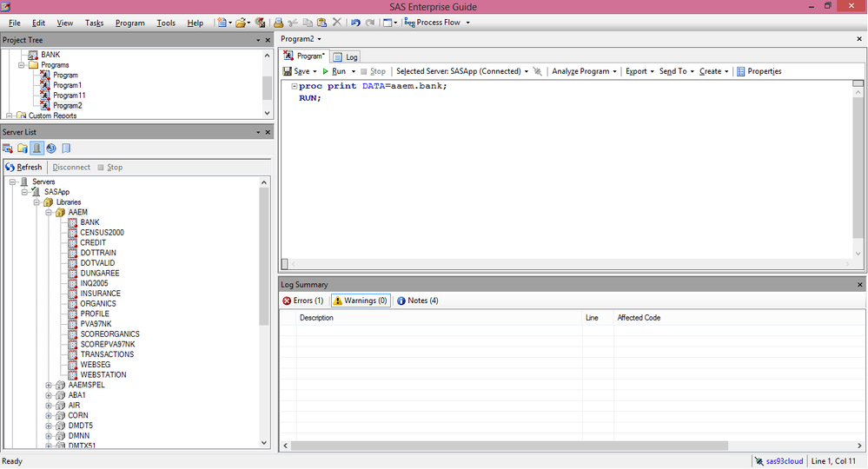Click the Refresh icon in Server List

pos(10,167)
